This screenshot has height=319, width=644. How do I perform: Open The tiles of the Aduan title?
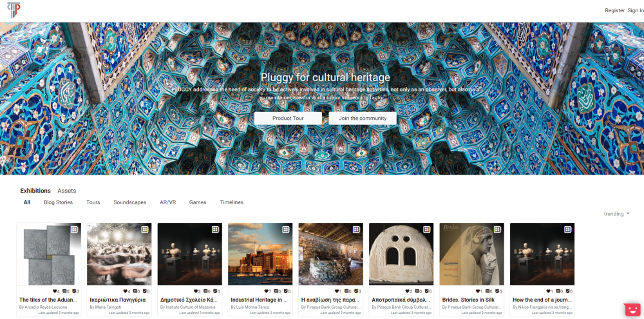click(x=48, y=300)
